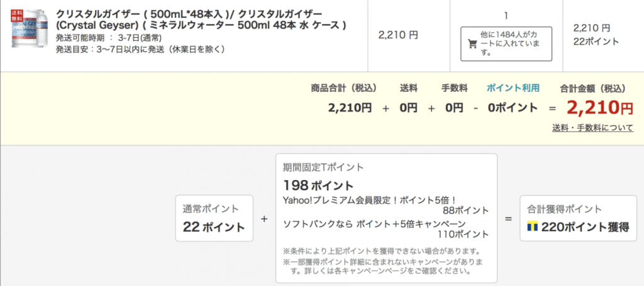Click the 22ポイント text in price column

coord(596,42)
